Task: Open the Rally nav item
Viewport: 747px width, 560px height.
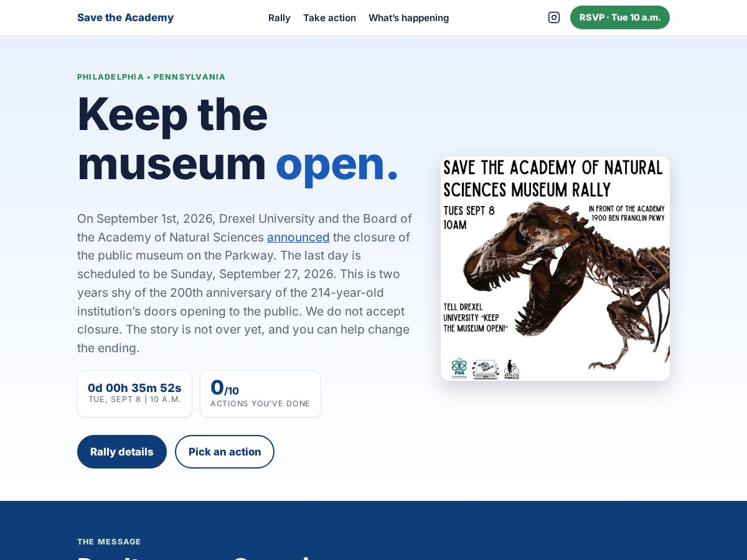Action: tap(280, 18)
